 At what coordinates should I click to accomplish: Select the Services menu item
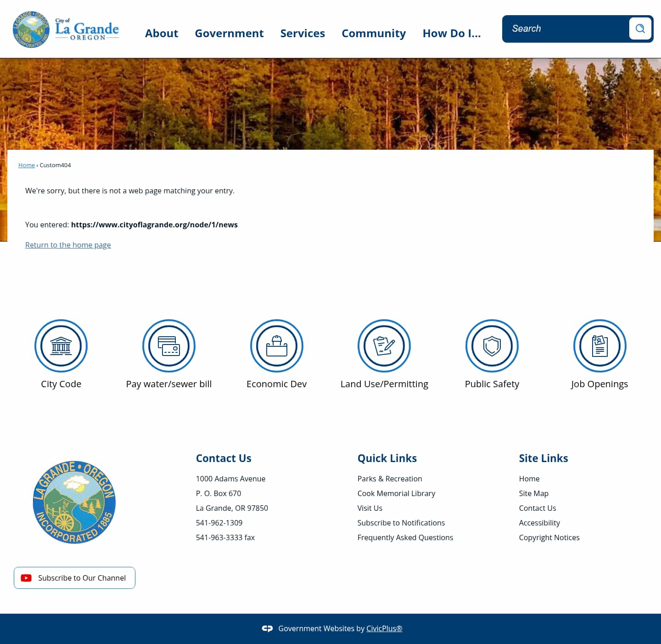pos(302,33)
